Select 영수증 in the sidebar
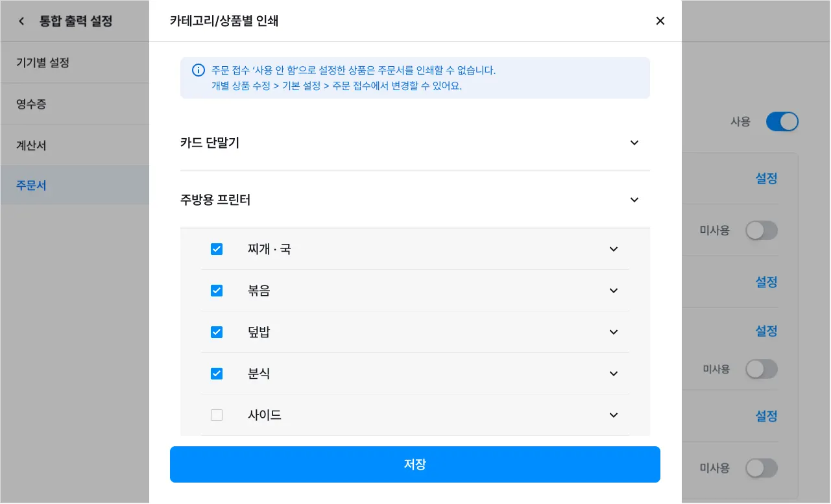 click(x=31, y=104)
